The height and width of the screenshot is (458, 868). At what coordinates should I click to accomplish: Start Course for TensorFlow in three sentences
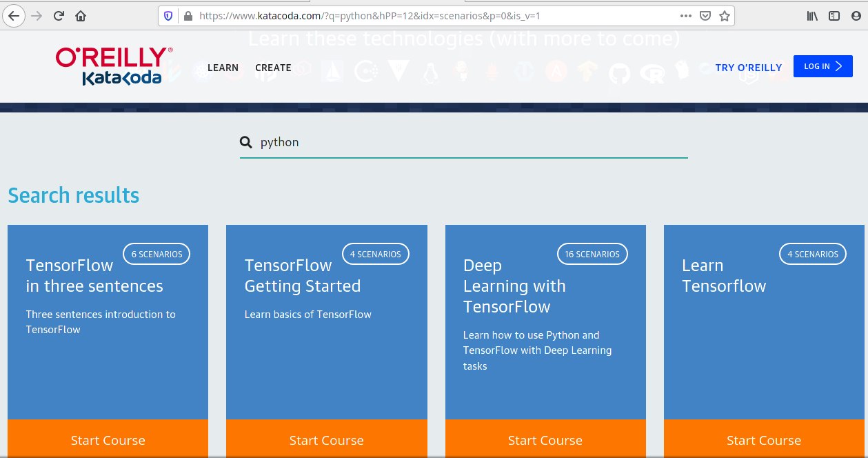click(108, 439)
